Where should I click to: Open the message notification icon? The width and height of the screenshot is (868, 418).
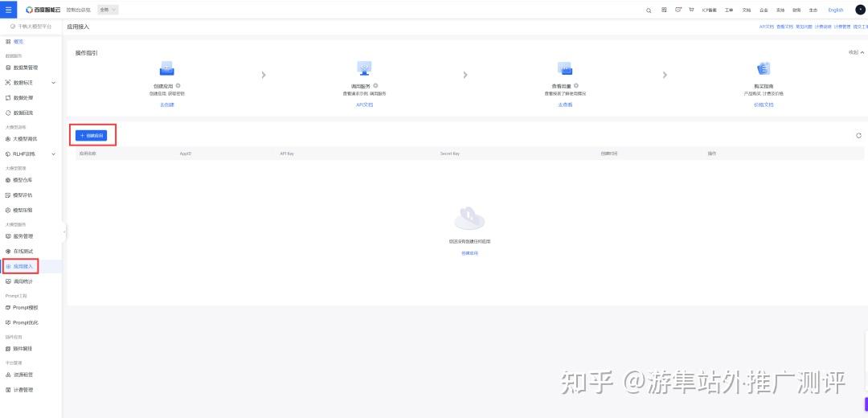(x=678, y=10)
